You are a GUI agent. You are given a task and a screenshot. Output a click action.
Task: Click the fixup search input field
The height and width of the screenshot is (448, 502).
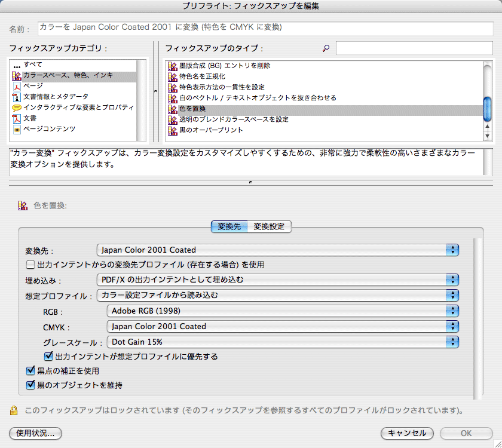413,48
